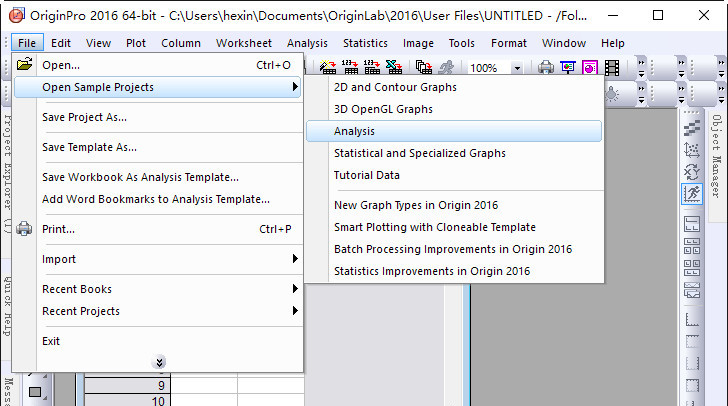Open the zoom percentage dropdown arrow
The width and height of the screenshot is (728, 406).
tap(517, 68)
